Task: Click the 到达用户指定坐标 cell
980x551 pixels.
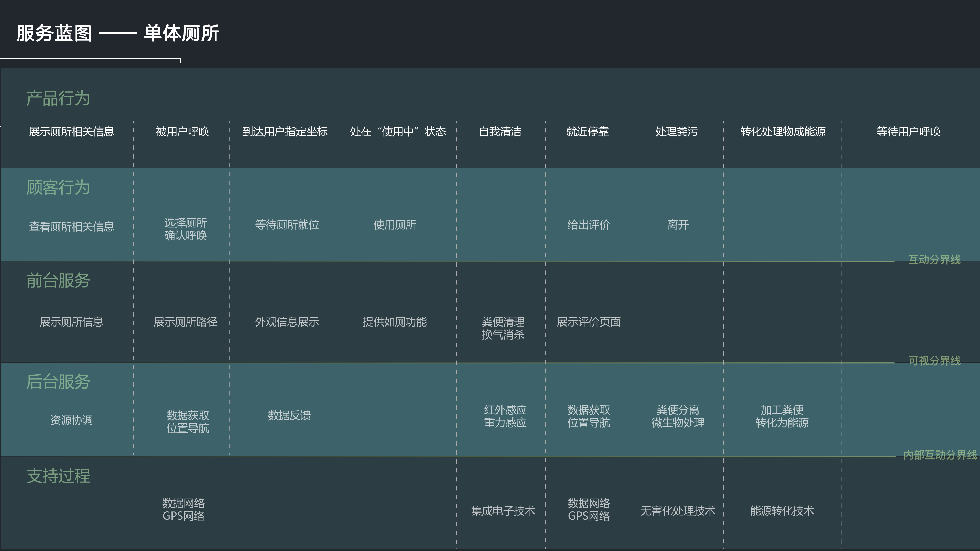Action: click(x=285, y=132)
